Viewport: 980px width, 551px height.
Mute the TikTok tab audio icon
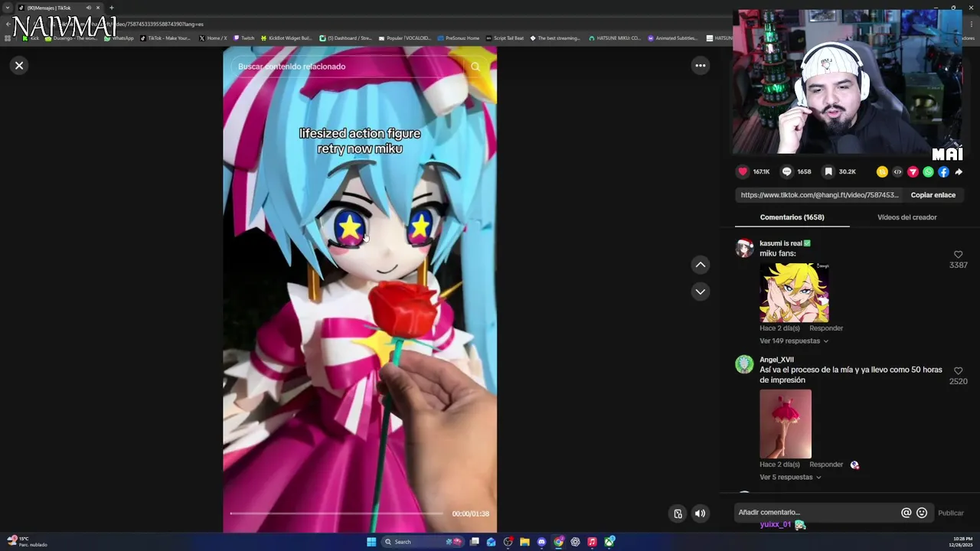(89, 8)
